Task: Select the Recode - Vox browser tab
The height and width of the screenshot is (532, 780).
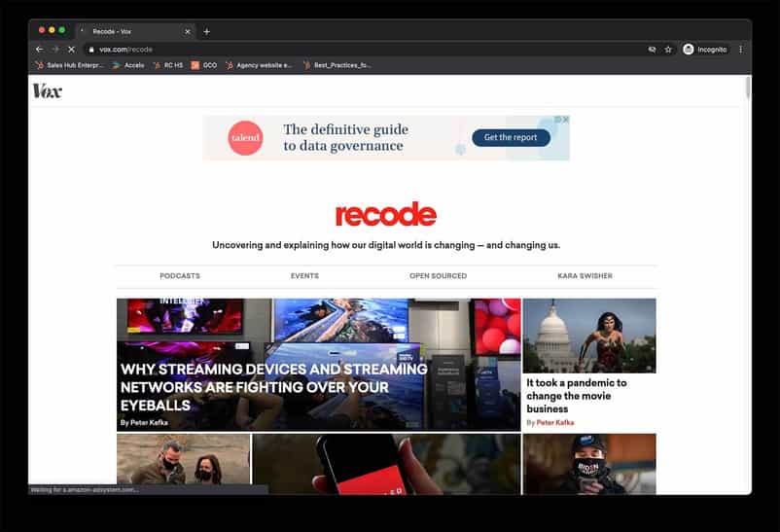Action: click(135, 31)
